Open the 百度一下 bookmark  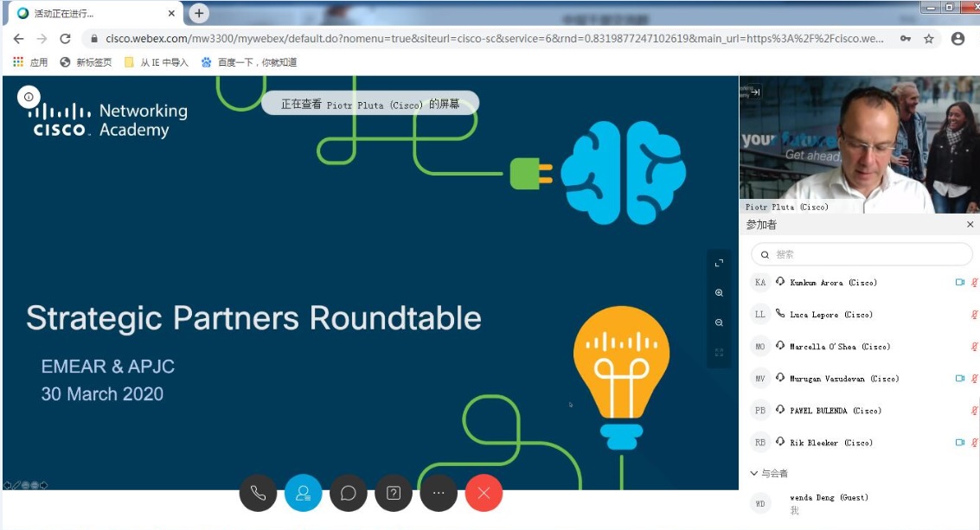point(249,62)
